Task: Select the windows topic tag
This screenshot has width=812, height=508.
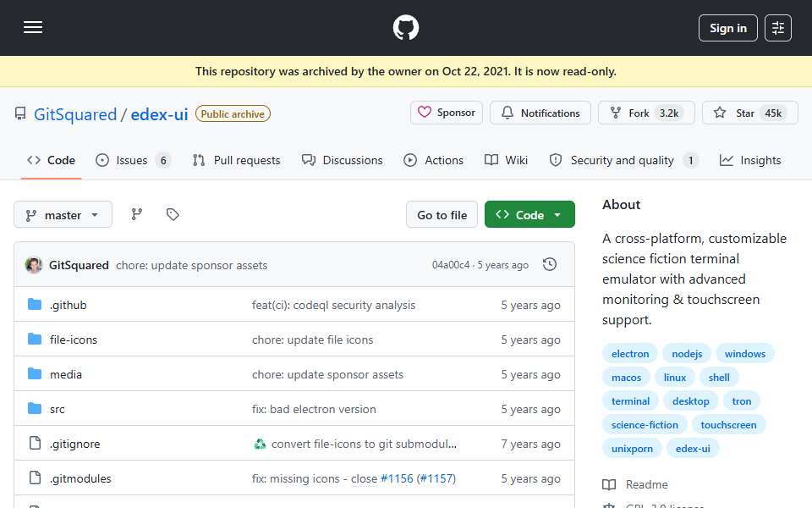Action: tap(744, 354)
